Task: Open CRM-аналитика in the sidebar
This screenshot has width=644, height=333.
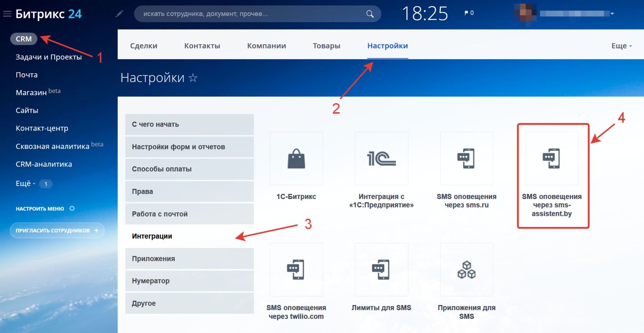Action: [44, 164]
